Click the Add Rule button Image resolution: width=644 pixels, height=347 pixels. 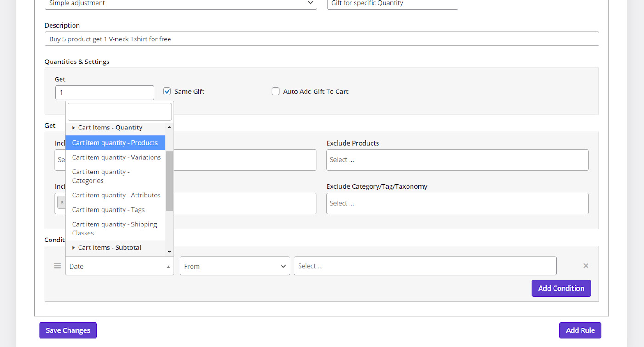pos(580,330)
